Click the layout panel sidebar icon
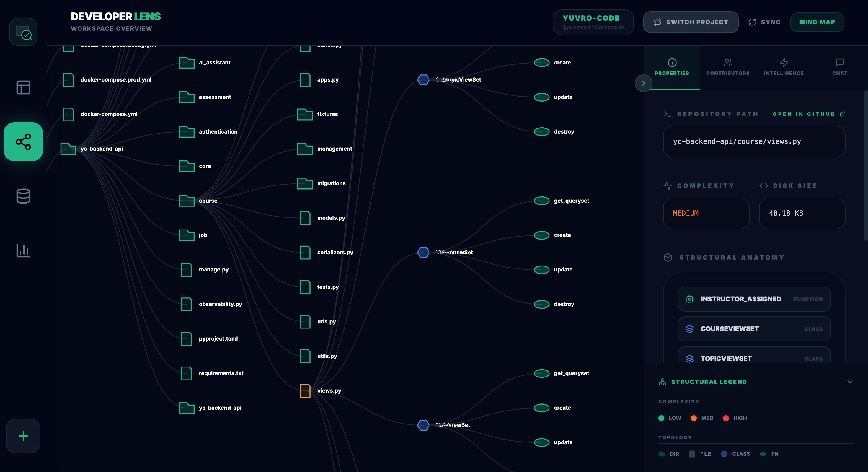868x472 pixels. (23, 87)
